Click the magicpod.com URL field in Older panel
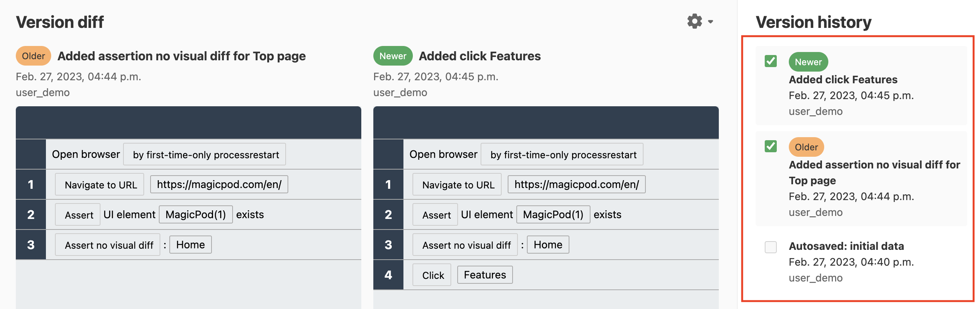Viewport: 980px width, 309px height. (219, 184)
